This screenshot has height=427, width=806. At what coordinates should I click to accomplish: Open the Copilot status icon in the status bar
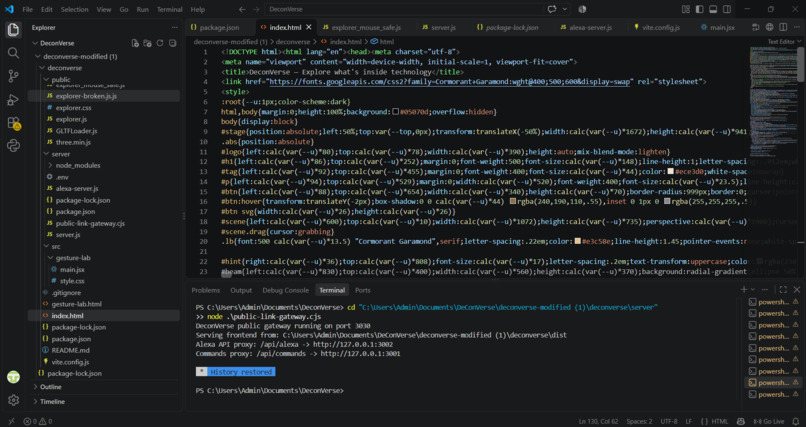(x=741, y=421)
